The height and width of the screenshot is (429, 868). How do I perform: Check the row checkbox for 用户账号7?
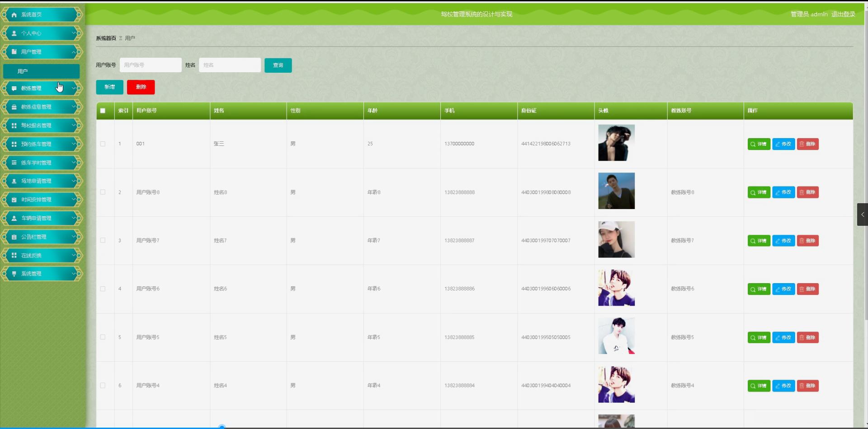[103, 241]
